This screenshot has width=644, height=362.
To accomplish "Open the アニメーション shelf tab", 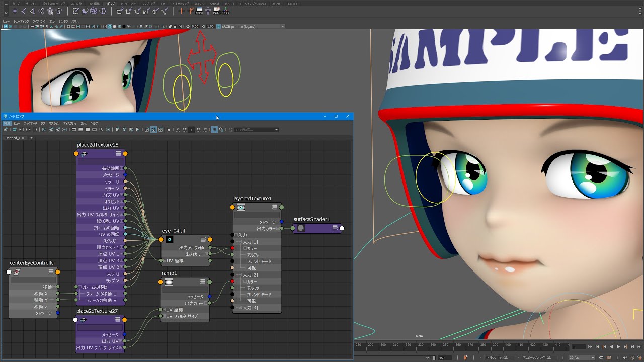I will tap(128, 4).
